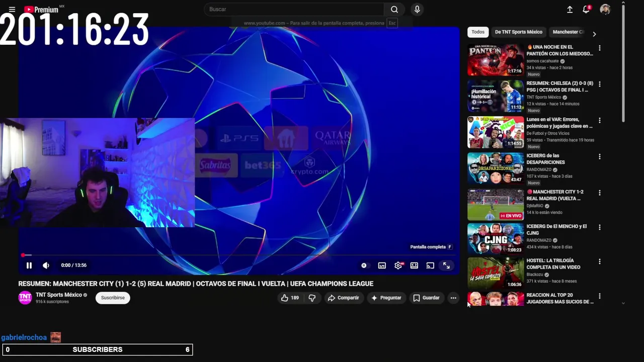Open Iceberg de las Desapariciones thumbnail
This screenshot has width=644, height=362.
496,168
